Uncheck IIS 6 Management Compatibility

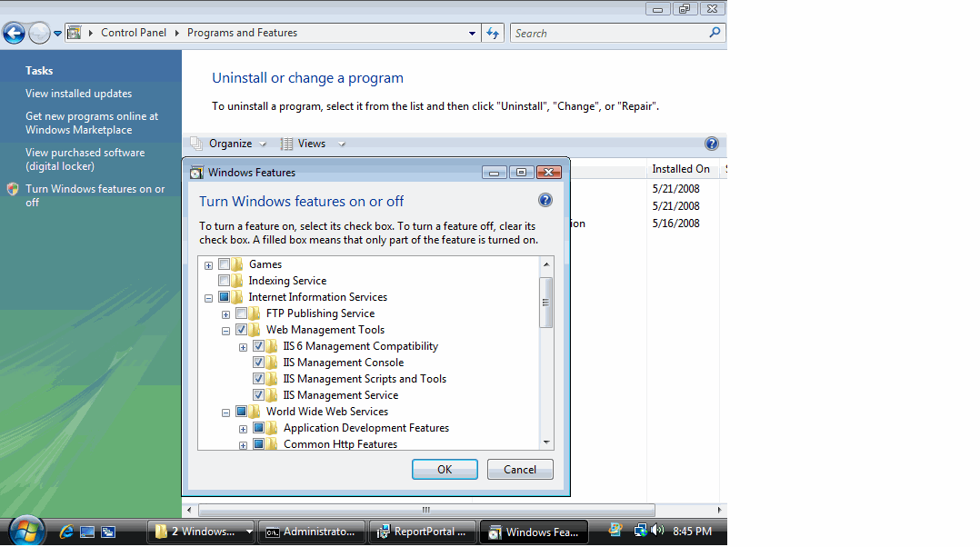click(258, 346)
